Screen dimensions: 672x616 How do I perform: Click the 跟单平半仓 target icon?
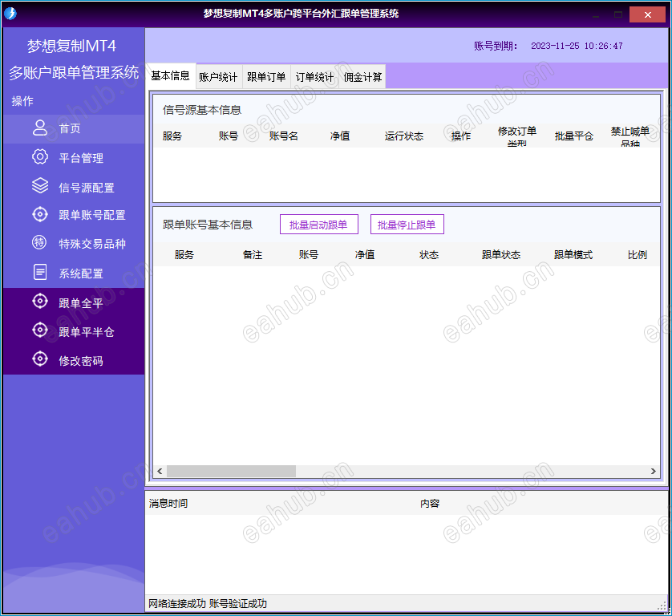pos(40,330)
